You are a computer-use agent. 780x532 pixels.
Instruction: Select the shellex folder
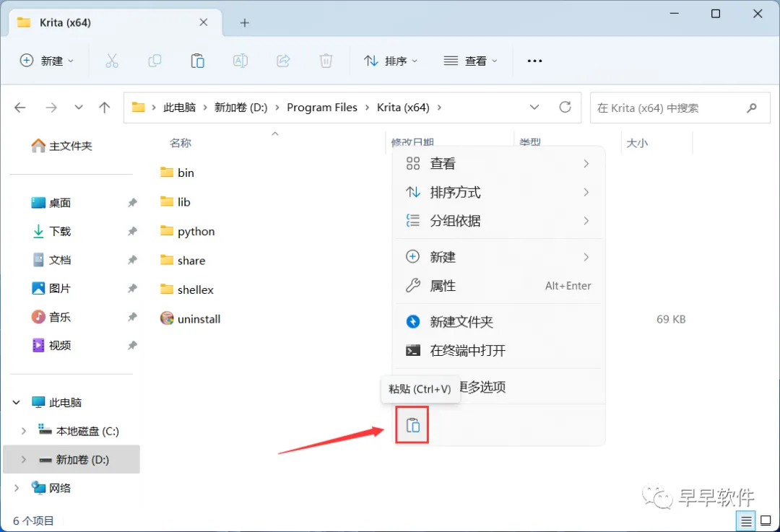[186, 290]
